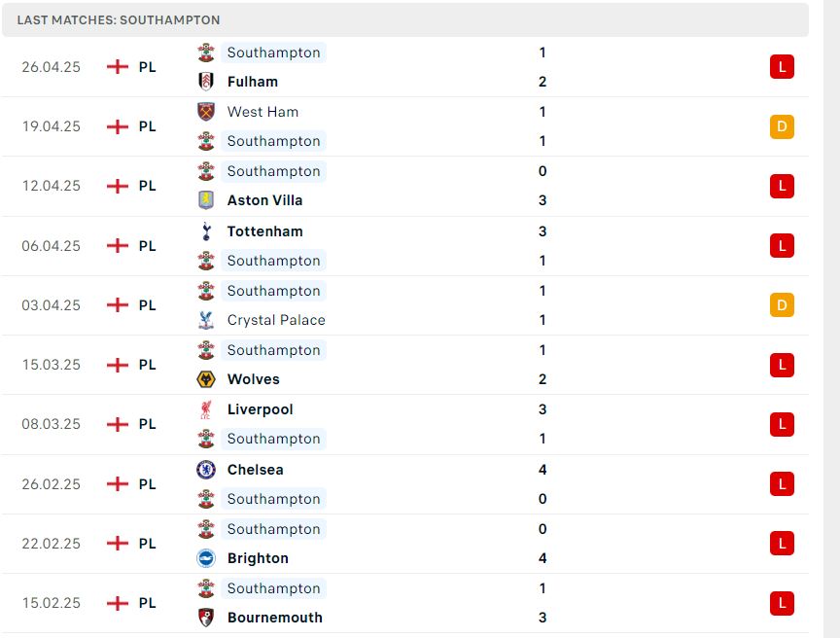Screen dimensions: 840x638
Task: Click the L badge for the Fulham match
Action: tap(782, 67)
